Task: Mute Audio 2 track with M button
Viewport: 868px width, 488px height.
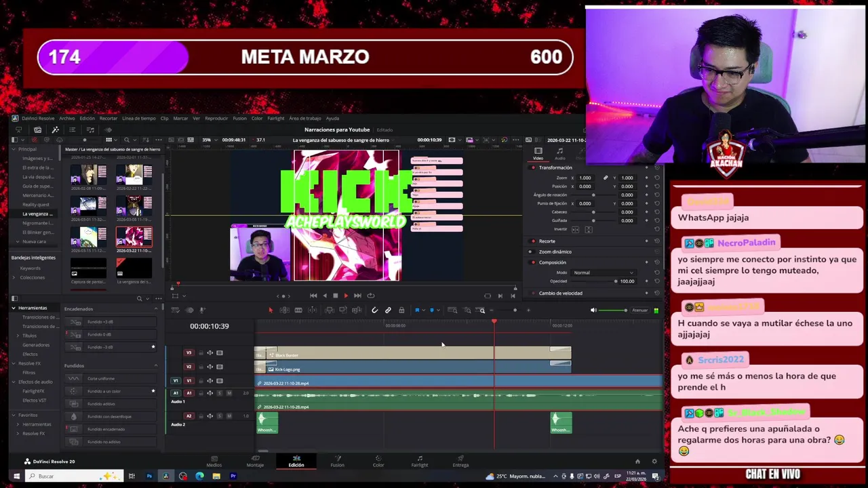Action: (229, 416)
